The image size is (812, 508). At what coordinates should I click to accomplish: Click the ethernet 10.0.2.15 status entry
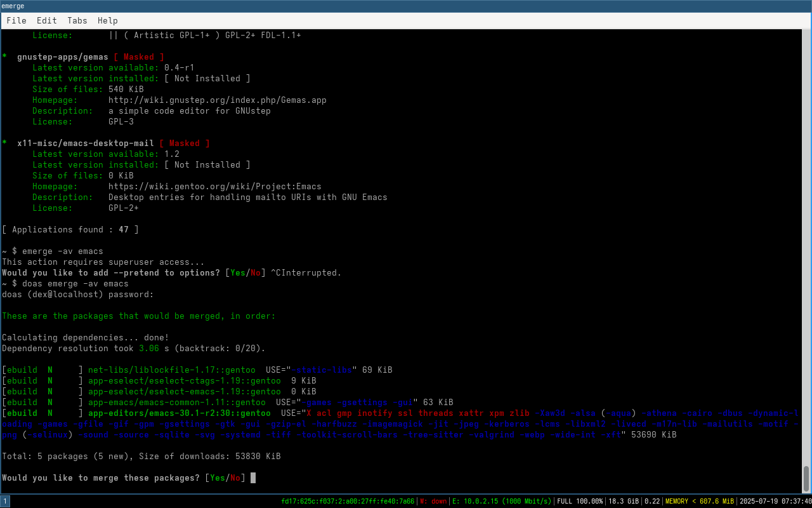tap(502, 501)
